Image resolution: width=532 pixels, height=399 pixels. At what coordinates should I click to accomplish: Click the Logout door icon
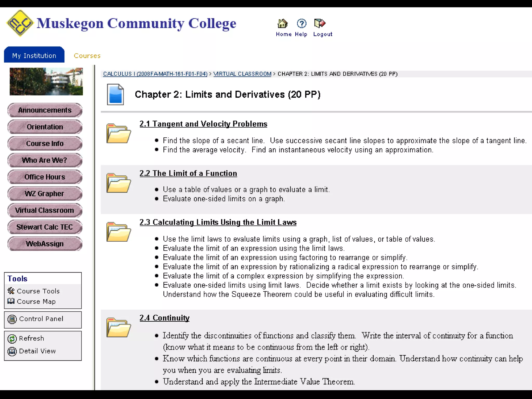pos(320,24)
